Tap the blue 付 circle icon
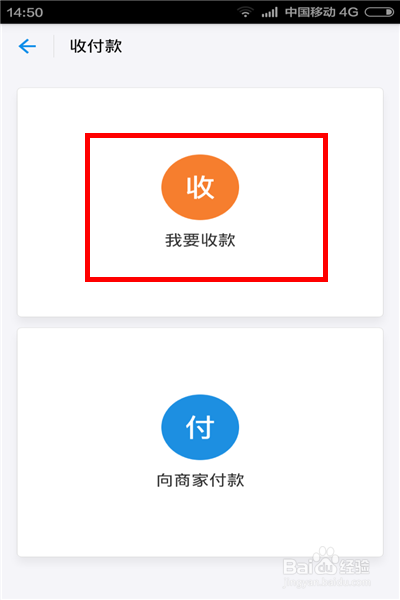 point(200,427)
